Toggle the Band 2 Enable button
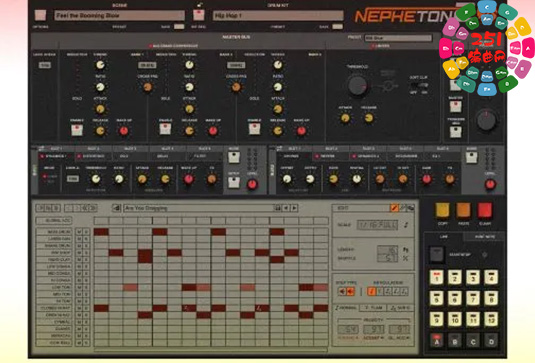This screenshot has height=363, width=535. tap(165, 129)
